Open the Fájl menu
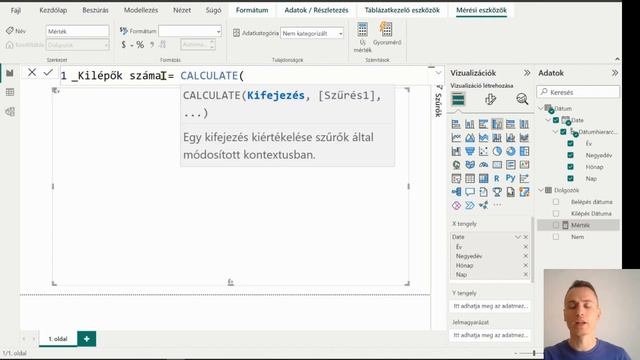 [x=16, y=10]
